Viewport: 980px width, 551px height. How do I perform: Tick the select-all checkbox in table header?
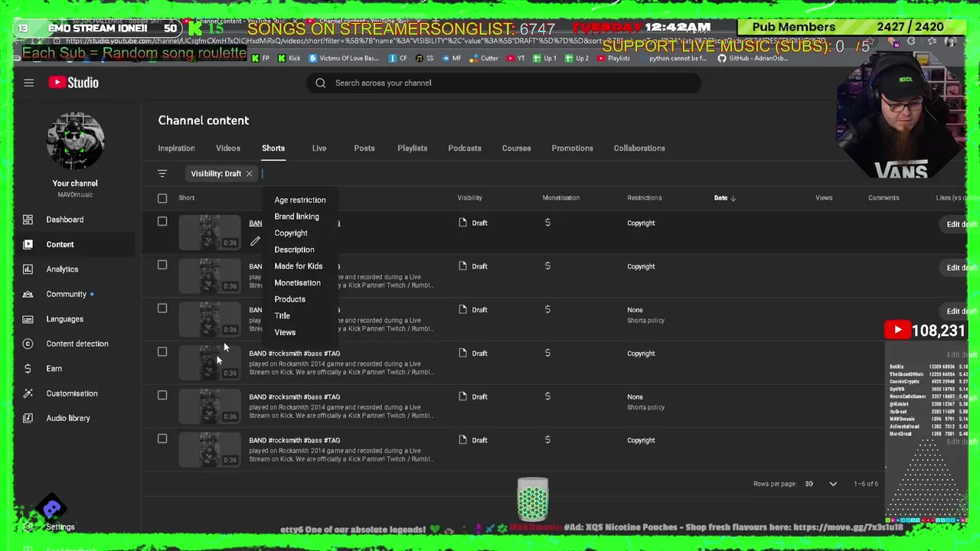coord(162,198)
